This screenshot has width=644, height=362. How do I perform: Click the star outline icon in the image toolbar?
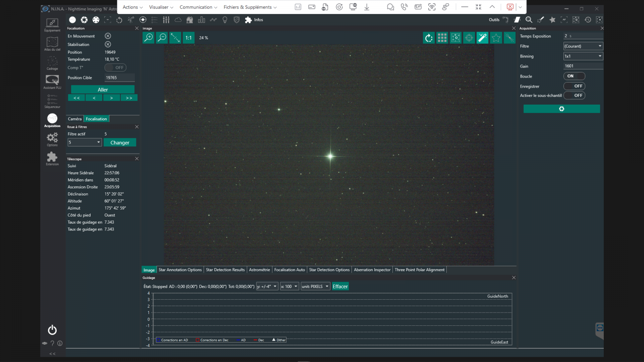tap(496, 38)
